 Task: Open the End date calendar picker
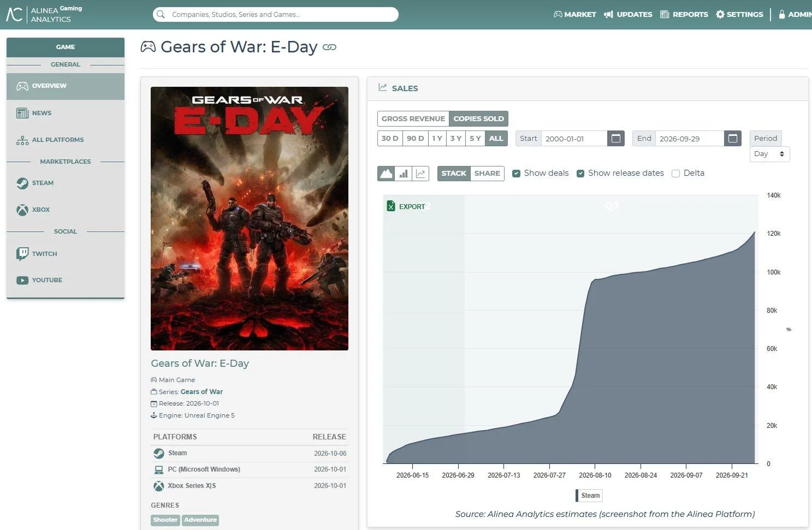(733, 138)
